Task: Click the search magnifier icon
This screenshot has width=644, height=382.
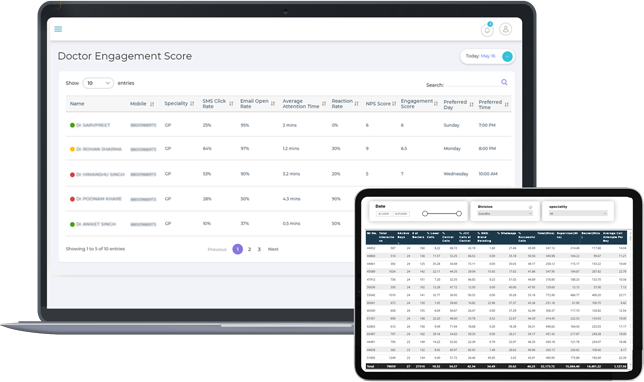Action: point(504,82)
